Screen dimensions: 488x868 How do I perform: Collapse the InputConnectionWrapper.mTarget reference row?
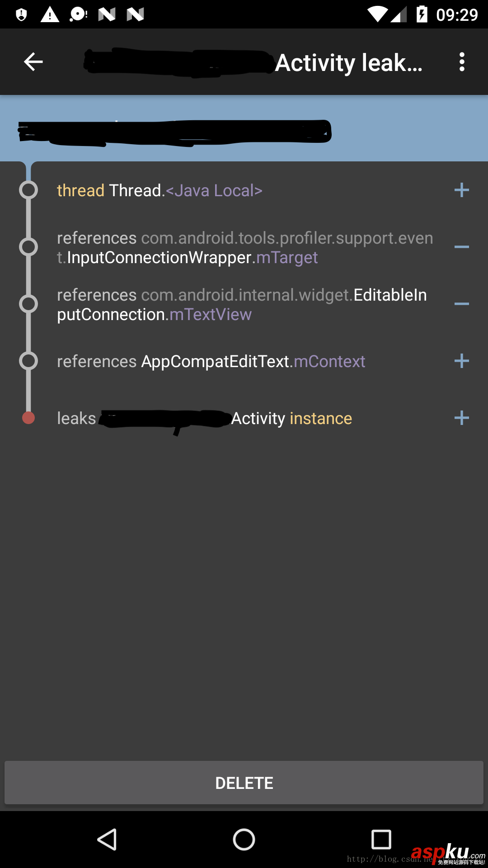point(461,247)
